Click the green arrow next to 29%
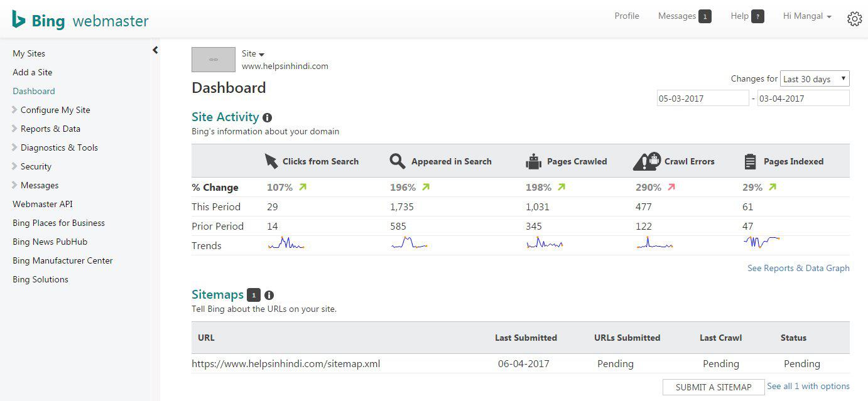The width and height of the screenshot is (868, 401). pyautogui.click(x=773, y=187)
